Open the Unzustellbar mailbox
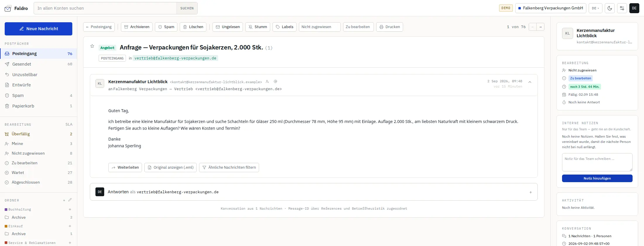 [x=38, y=75]
